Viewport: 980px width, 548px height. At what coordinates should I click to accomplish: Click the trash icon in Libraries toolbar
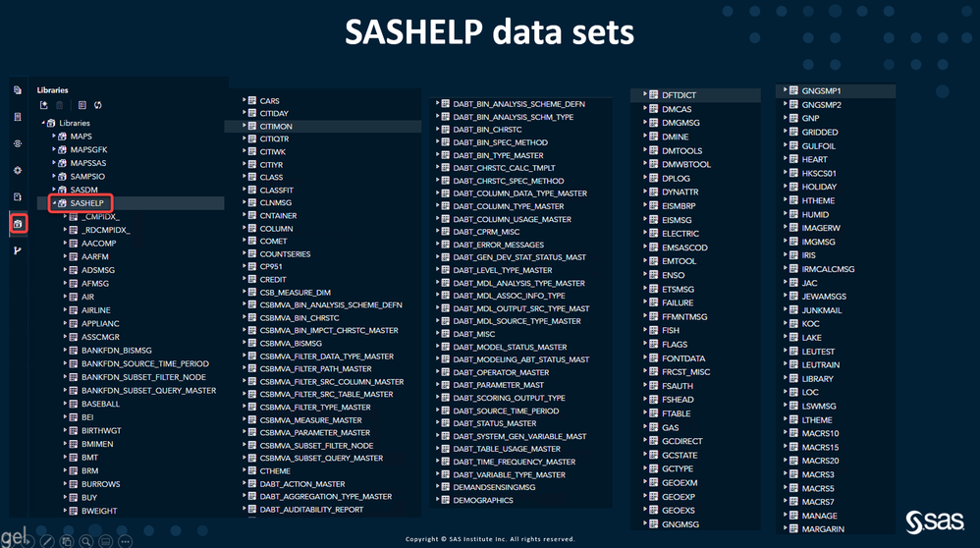pos(60,106)
